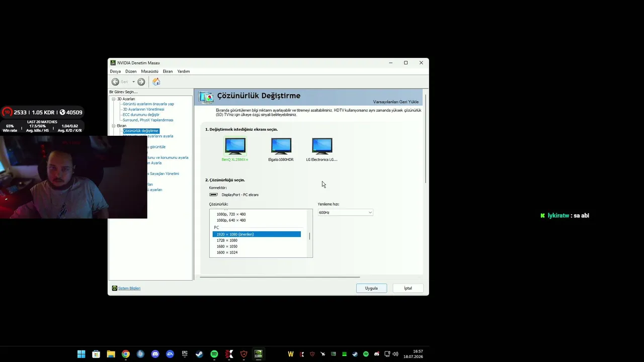Open the Back button history dropdown arrow
This screenshot has height=362, width=644.
coord(133,82)
